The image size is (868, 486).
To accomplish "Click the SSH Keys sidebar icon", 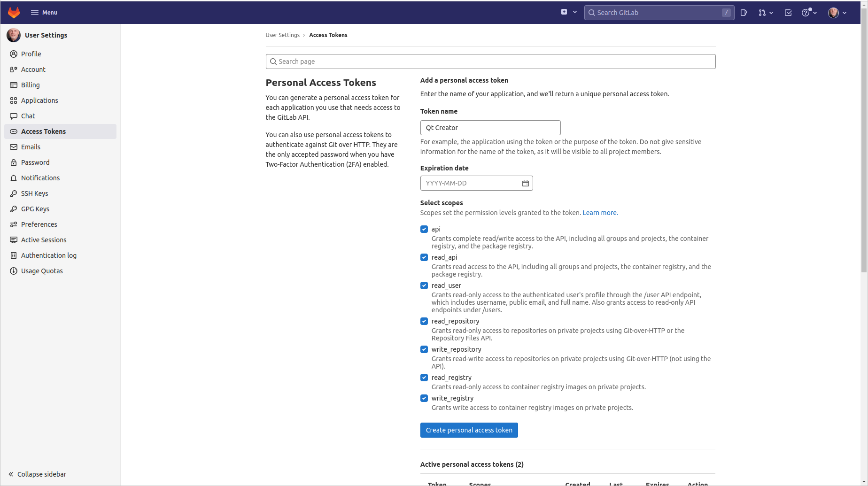I will (14, 193).
